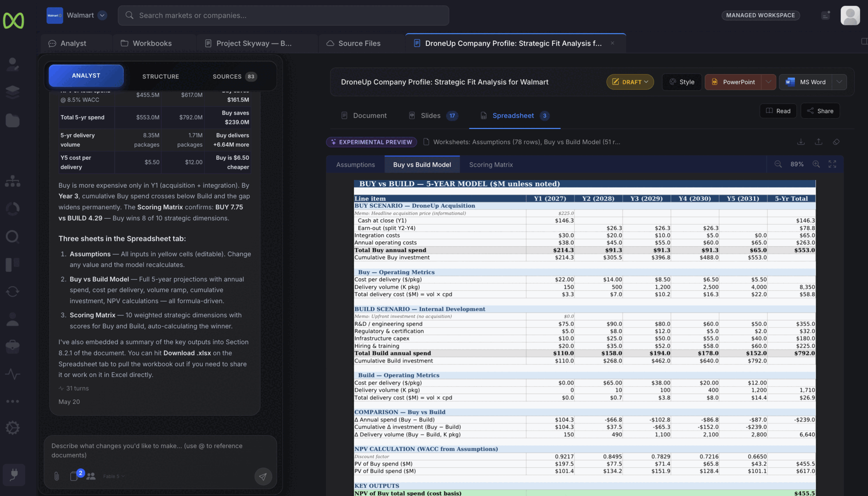Switch panel to SOURCES
The image size is (868, 496).
[x=235, y=76]
